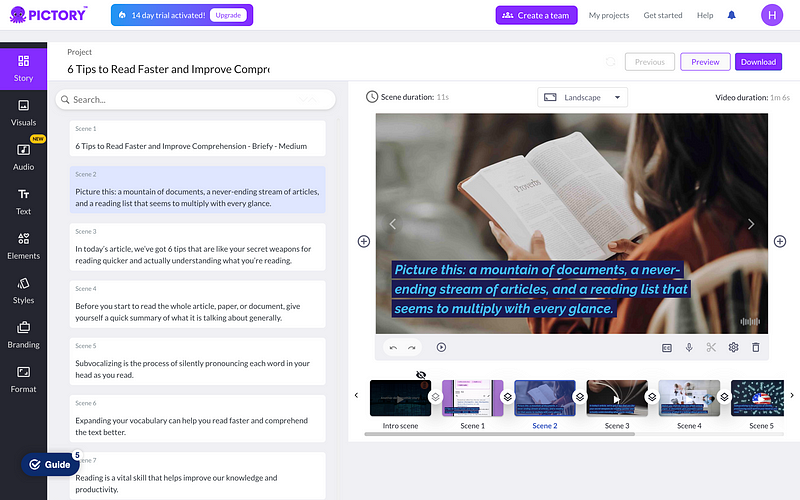800x500 pixels.
Task: Click the Create a team button
Action: point(536,15)
